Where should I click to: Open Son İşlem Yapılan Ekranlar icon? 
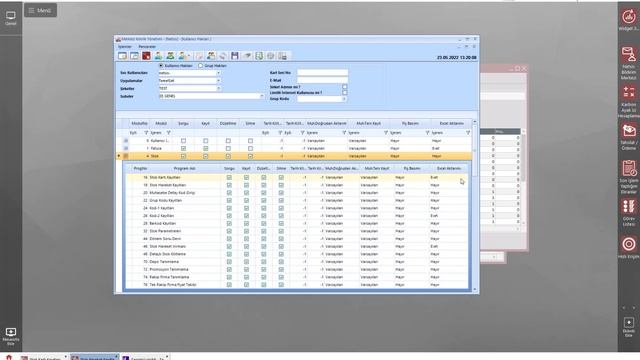click(629, 168)
